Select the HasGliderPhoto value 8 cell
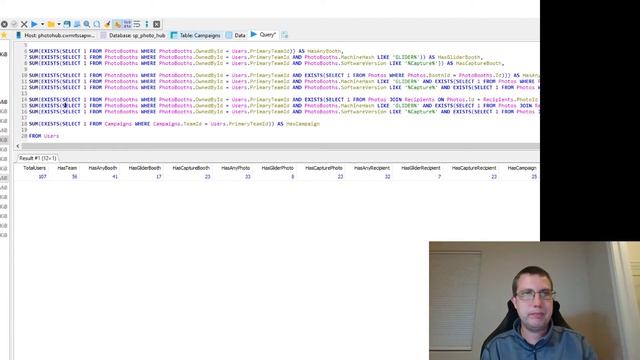Screen dimensions: 640x360 [276, 177]
